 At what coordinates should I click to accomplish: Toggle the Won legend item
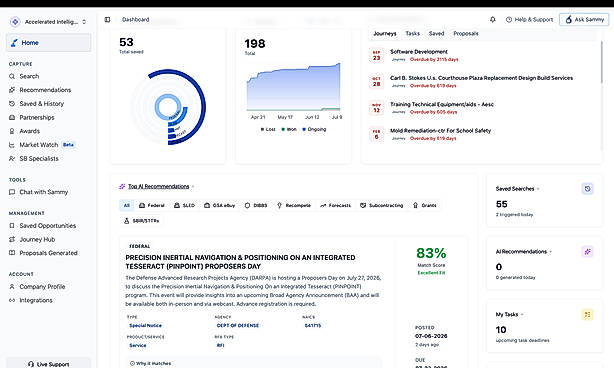pos(289,129)
